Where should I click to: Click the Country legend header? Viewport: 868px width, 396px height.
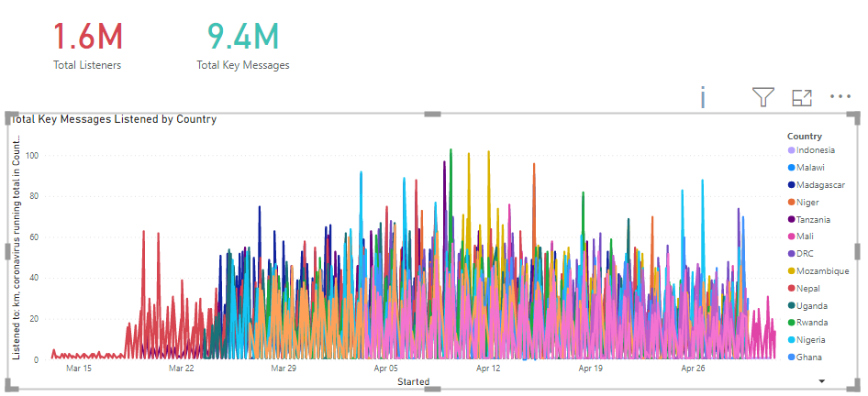(805, 136)
